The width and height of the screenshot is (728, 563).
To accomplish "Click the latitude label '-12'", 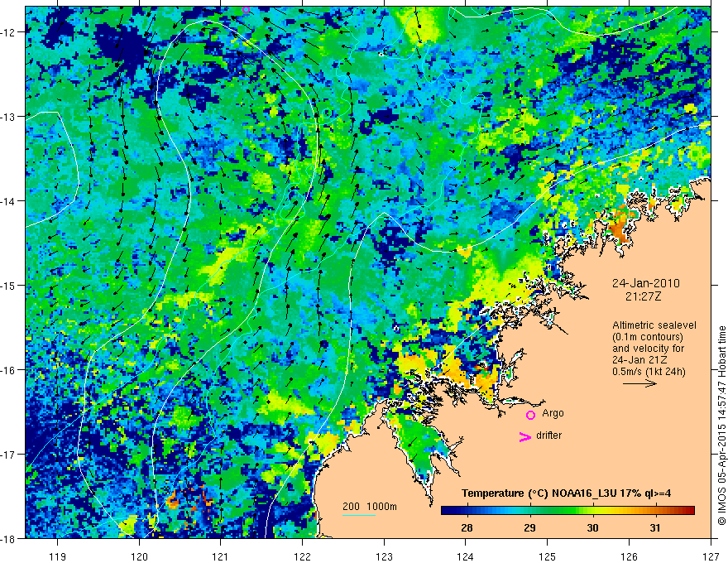I will 8,32.
